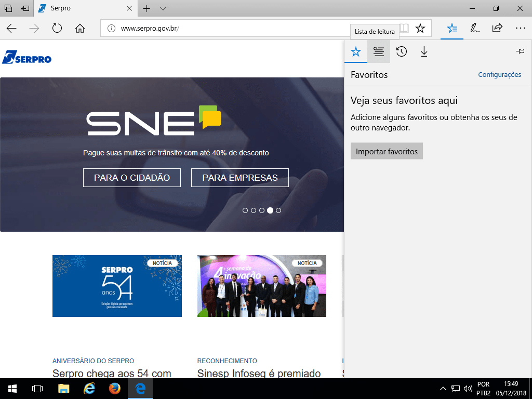Select the first carousel slide dot
The height and width of the screenshot is (399, 532).
point(245,210)
